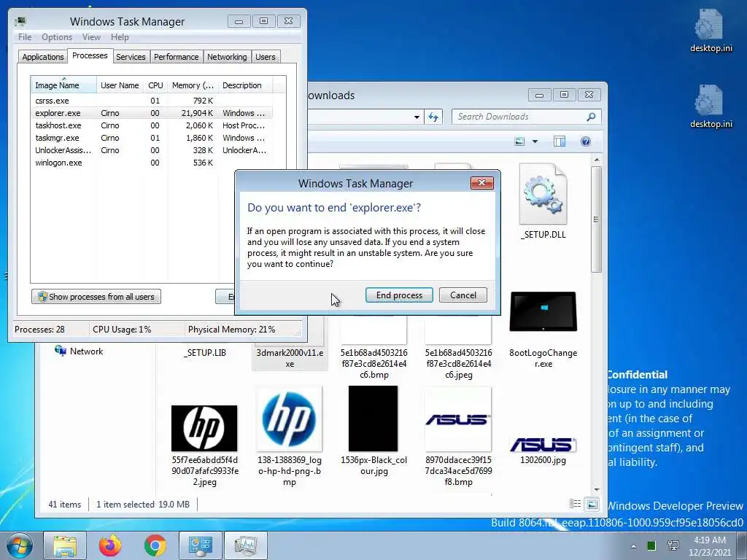The height and width of the screenshot is (560, 747).
Task: Switch to the Networking tab
Action: (227, 57)
